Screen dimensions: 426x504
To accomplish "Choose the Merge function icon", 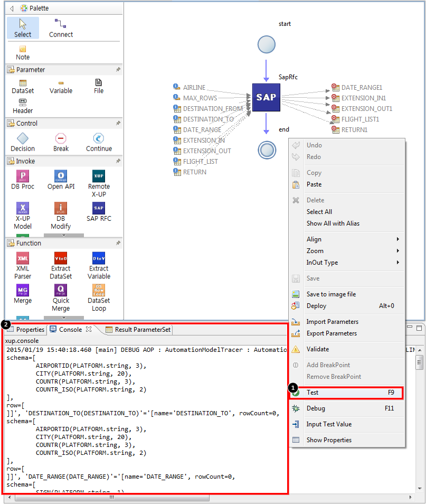I will click(x=23, y=294).
